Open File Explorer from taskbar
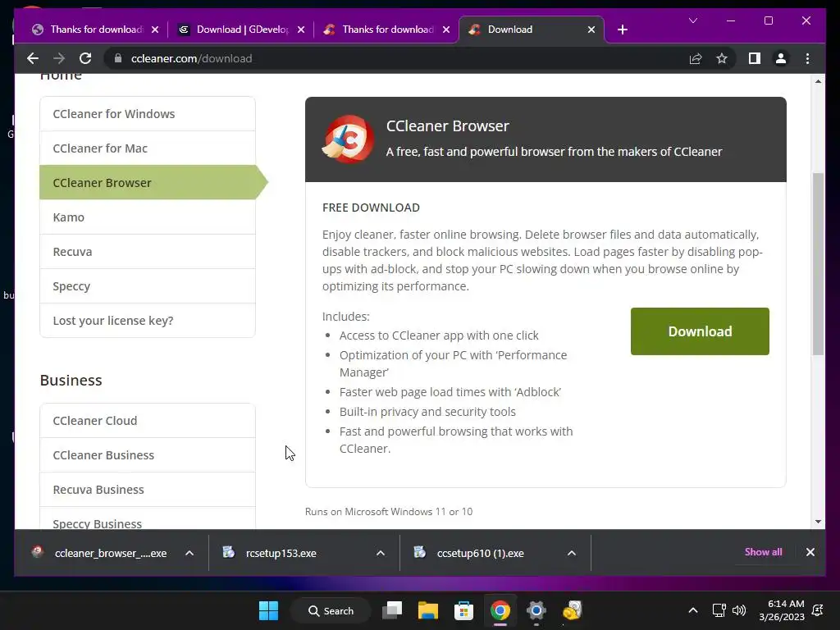 pos(428,610)
